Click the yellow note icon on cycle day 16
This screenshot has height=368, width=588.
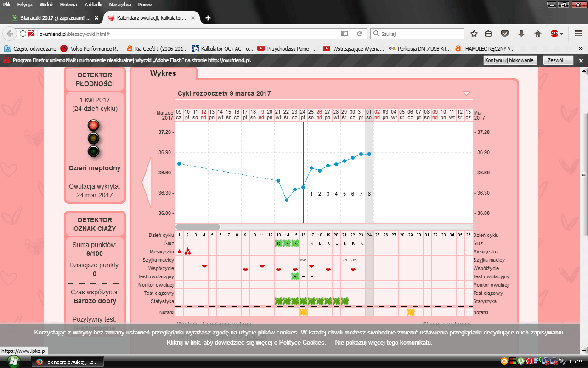303,312
